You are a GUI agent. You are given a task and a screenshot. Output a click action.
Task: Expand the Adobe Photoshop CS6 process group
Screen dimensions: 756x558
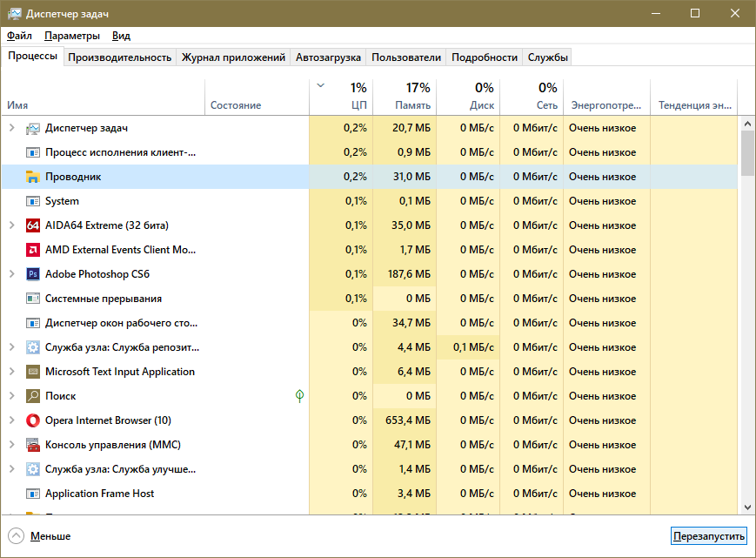[x=11, y=274]
